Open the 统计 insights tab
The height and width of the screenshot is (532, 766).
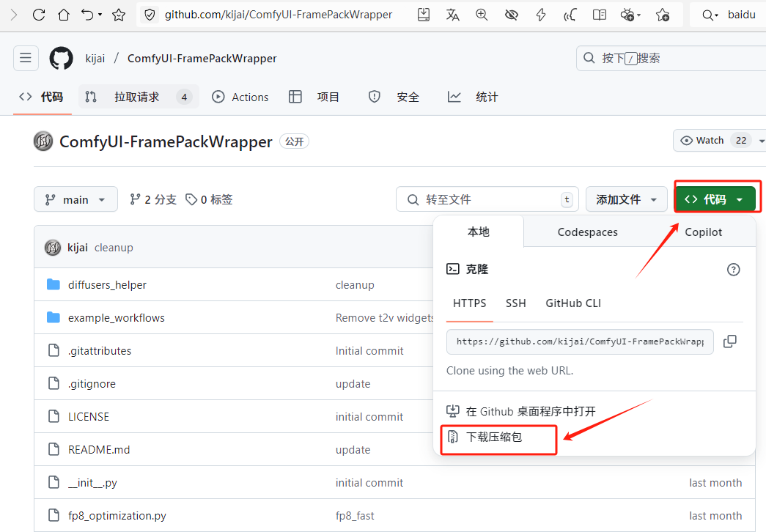click(473, 97)
